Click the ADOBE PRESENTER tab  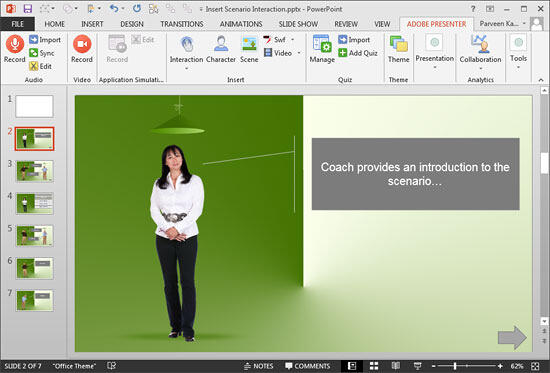436,24
